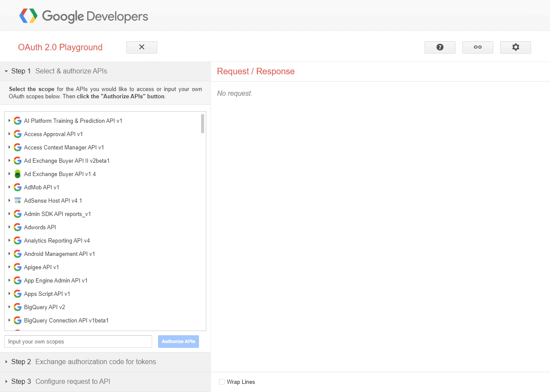Viewport: 550px width, 392px height.
Task: Click the icon beside Ad Exchange Buyer API II v2beta1
Action: [18, 161]
